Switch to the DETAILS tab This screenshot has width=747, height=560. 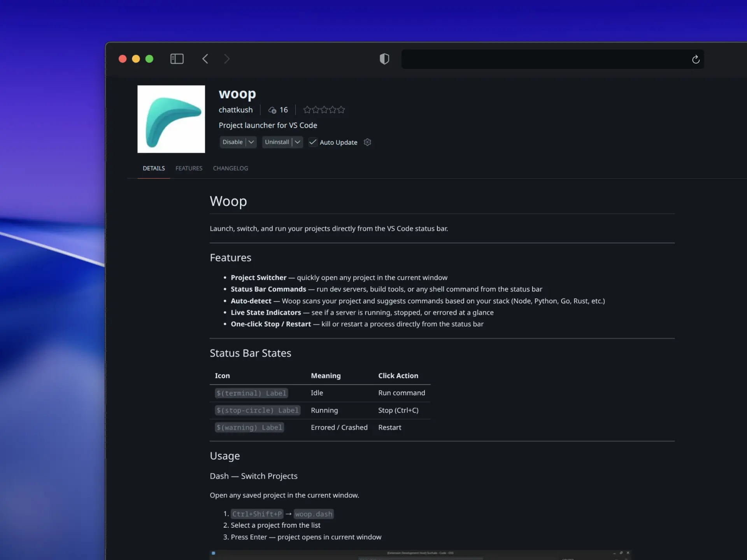[x=154, y=168]
